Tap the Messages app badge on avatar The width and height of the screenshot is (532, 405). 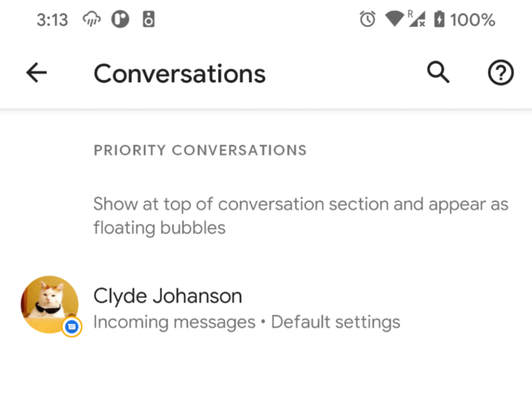[x=72, y=326]
